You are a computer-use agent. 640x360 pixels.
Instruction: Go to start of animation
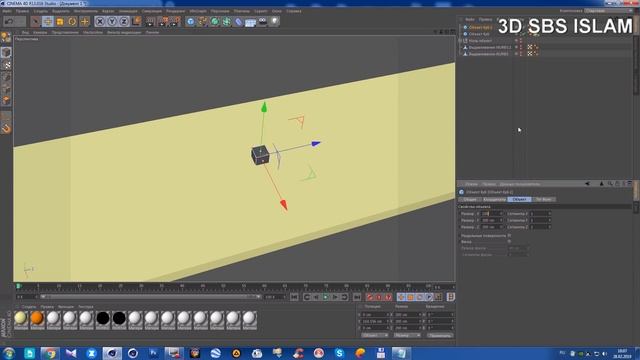pyautogui.click(x=294, y=297)
